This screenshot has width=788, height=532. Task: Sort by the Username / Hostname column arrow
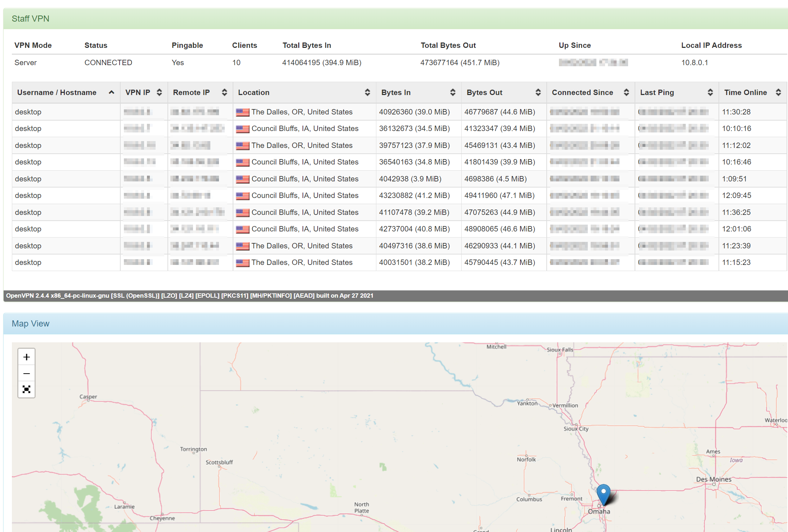point(112,93)
